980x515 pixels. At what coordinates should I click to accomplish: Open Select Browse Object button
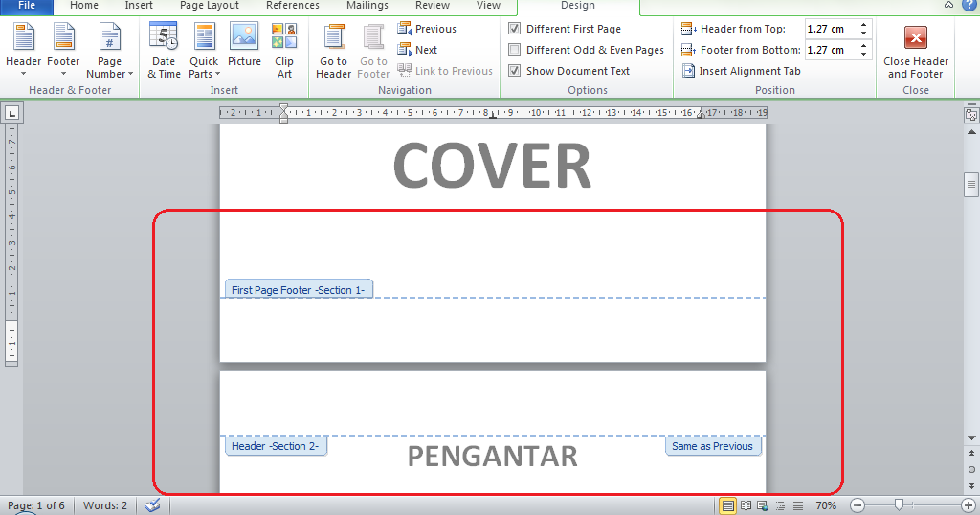point(971,469)
